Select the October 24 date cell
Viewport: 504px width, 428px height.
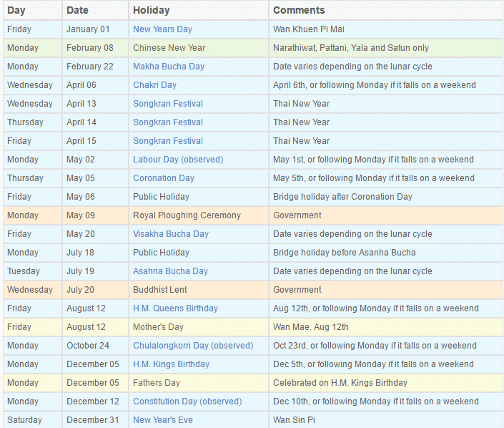click(x=95, y=346)
